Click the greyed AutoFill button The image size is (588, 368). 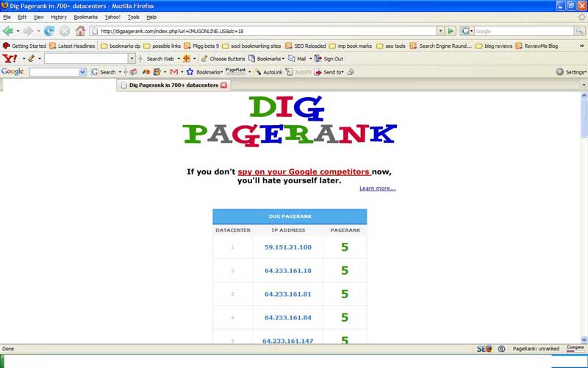(298, 72)
